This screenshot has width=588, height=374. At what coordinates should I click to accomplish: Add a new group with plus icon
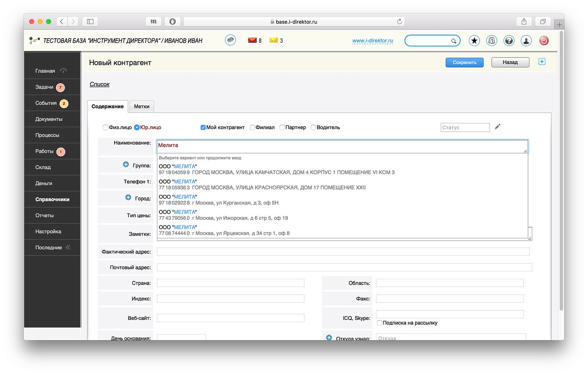(x=126, y=165)
